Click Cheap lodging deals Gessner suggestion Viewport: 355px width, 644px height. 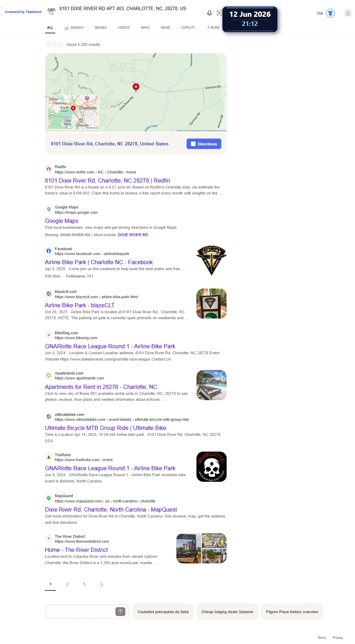click(227, 612)
